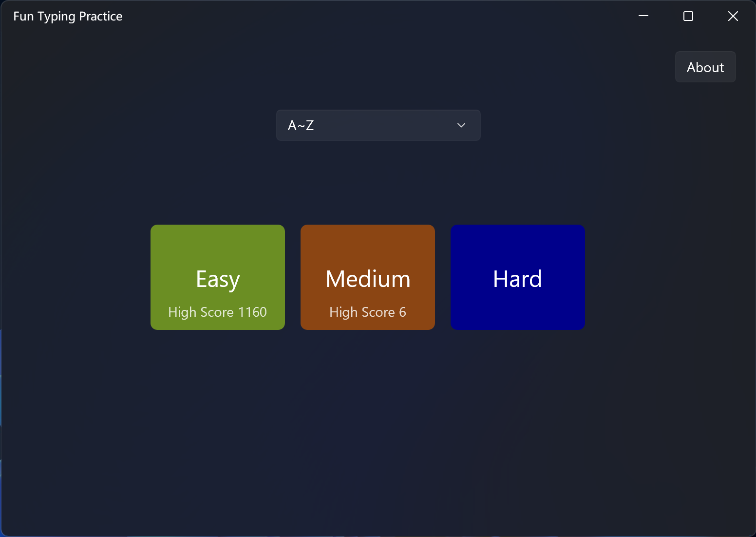
Task: Click the High Score 6 text
Action: pos(367,312)
